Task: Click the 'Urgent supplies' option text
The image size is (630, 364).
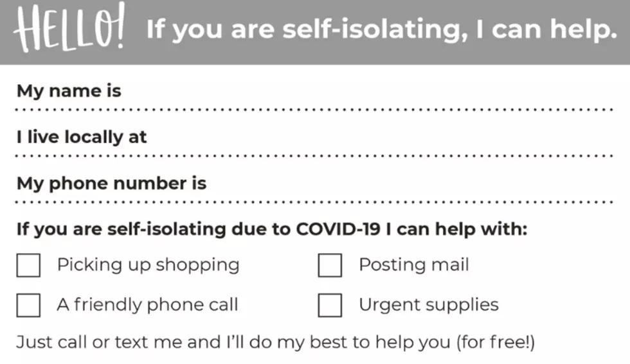Action: 429,305
